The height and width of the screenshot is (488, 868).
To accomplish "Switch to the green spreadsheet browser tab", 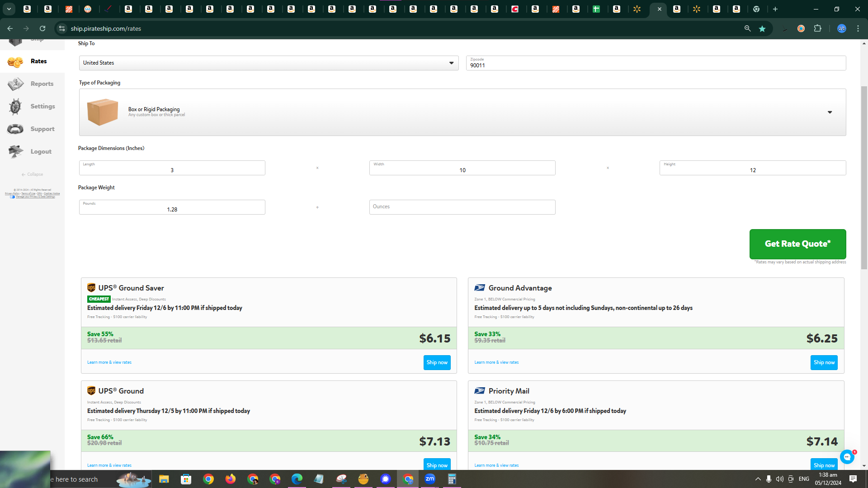I will (596, 9).
